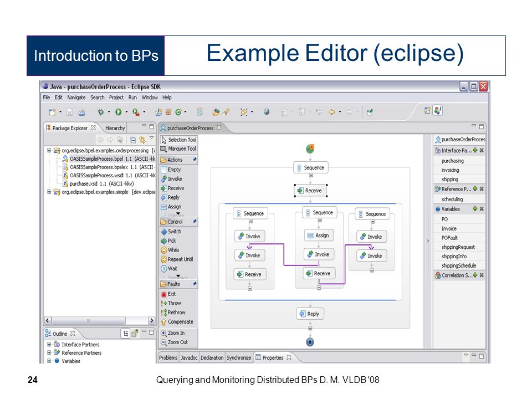Collapse the org.eclipse.bpel.examples.orderprocessing project
The height and width of the screenshot is (399, 532).
point(49,150)
